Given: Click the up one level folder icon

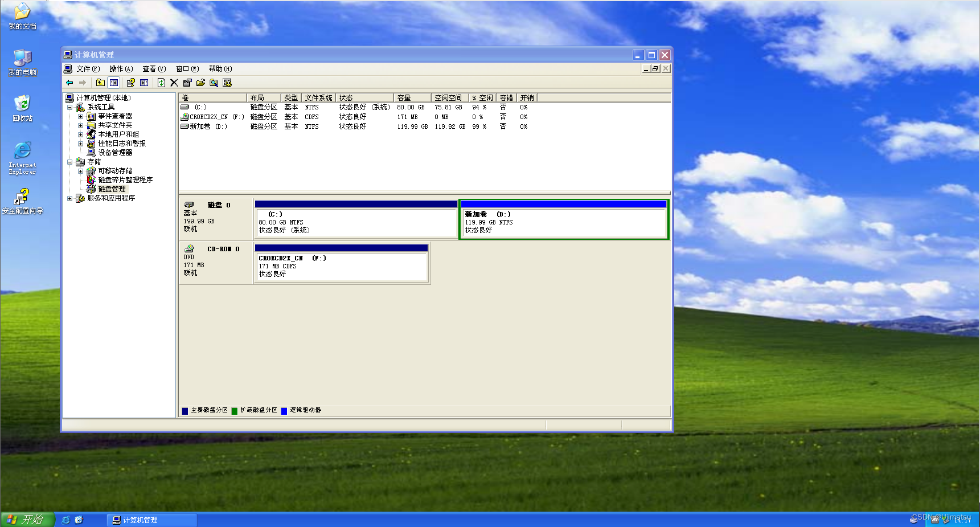Looking at the screenshot, I should [x=100, y=83].
